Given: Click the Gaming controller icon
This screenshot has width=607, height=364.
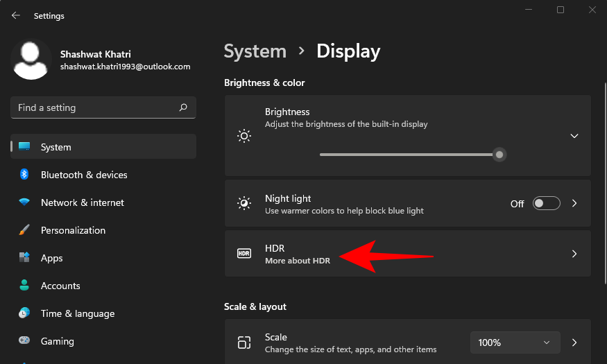Looking at the screenshot, I should pos(24,341).
